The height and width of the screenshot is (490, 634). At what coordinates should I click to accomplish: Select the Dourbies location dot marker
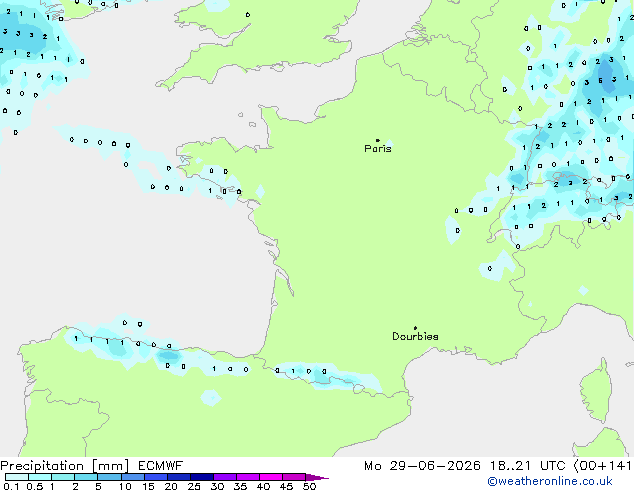(415, 328)
